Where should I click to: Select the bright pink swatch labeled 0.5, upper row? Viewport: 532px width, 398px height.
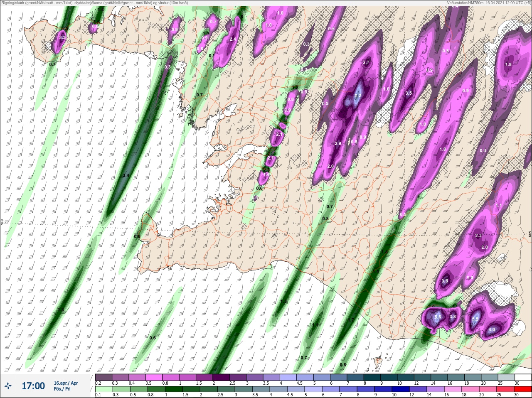154,377
